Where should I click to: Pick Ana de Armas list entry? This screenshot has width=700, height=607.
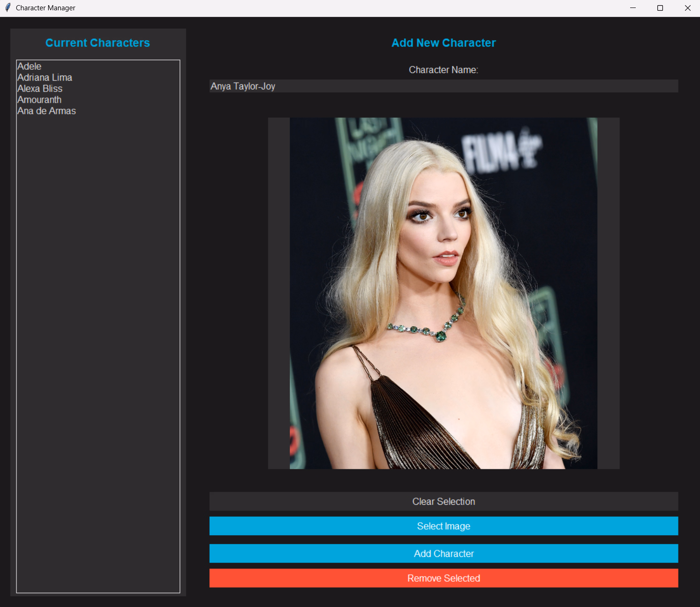(46, 111)
